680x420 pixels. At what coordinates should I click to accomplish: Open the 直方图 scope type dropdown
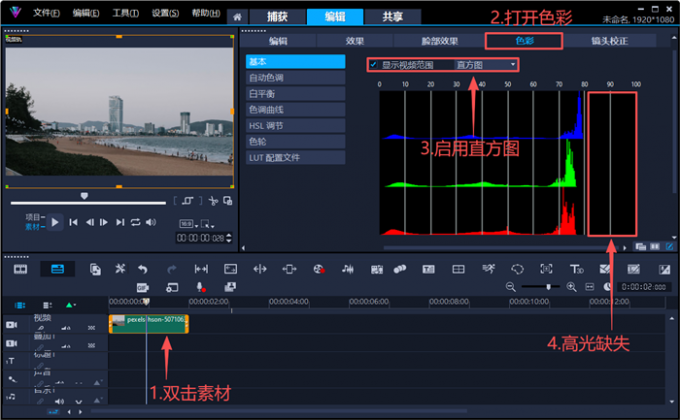click(486, 65)
